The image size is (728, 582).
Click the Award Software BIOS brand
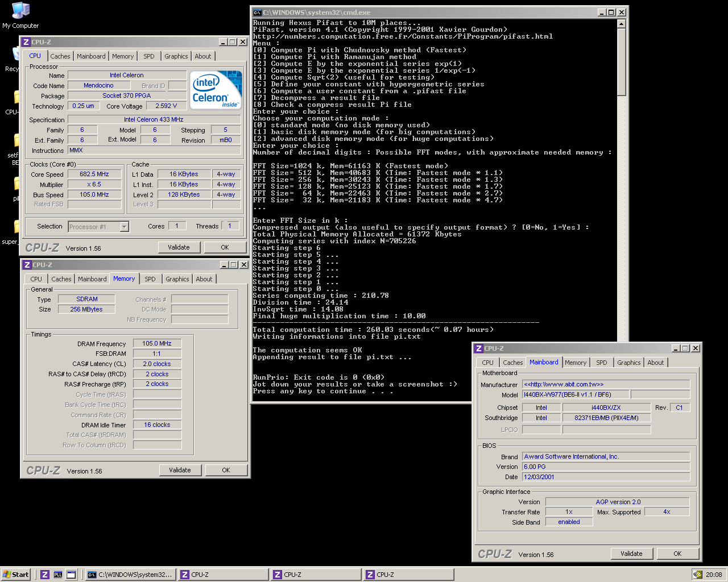[x=606, y=456]
